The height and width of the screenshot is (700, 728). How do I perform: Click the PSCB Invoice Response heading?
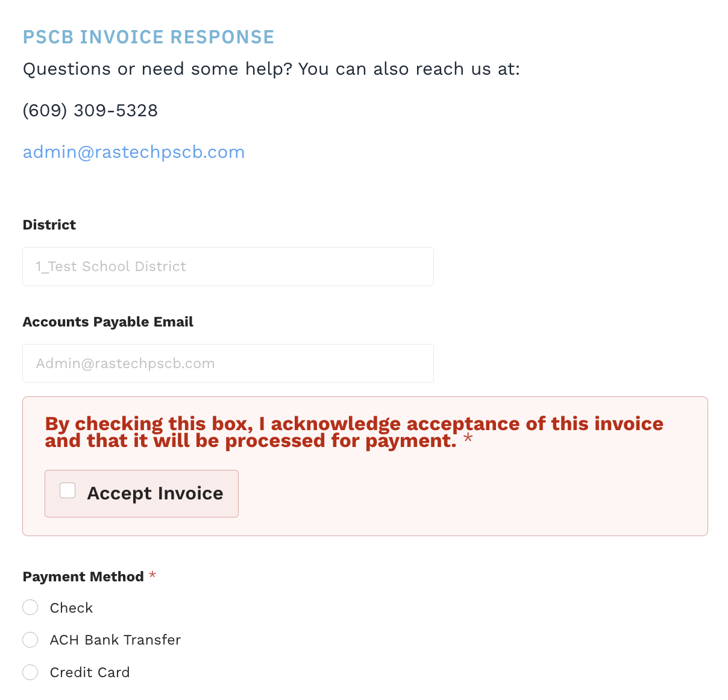point(149,37)
